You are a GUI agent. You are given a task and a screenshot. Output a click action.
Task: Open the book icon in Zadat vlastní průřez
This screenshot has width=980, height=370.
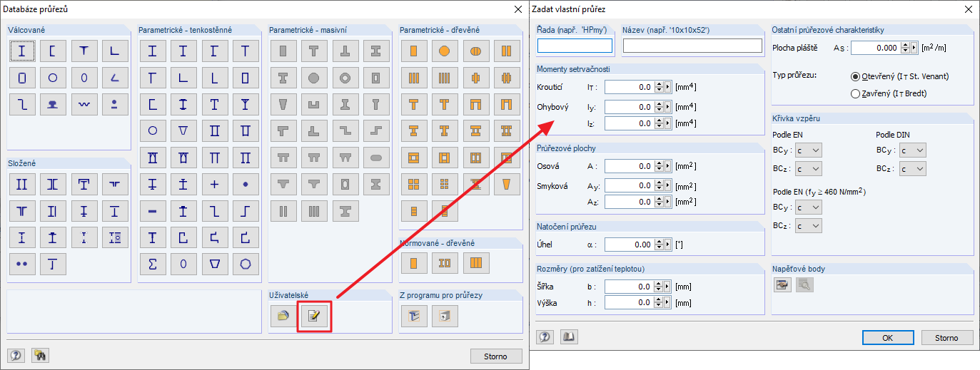tap(567, 337)
